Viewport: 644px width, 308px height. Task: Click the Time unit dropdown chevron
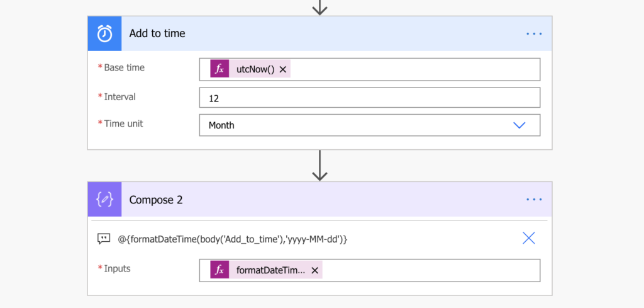coord(519,125)
